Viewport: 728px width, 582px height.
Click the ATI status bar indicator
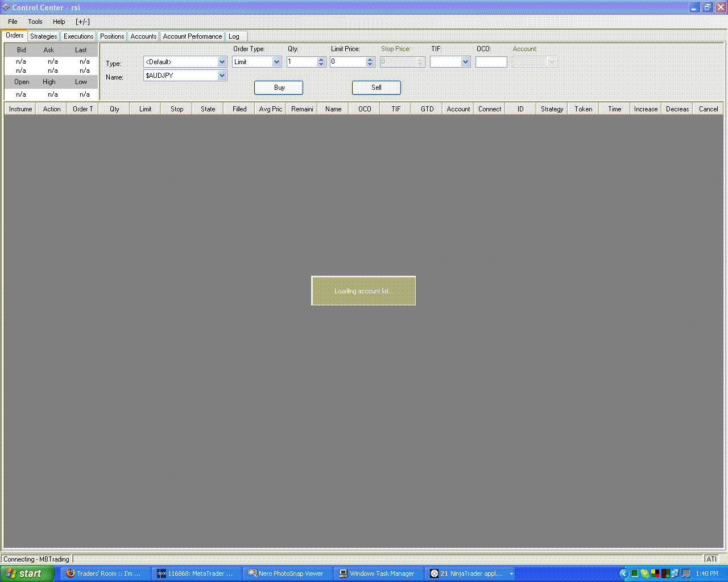pos(712,559)
